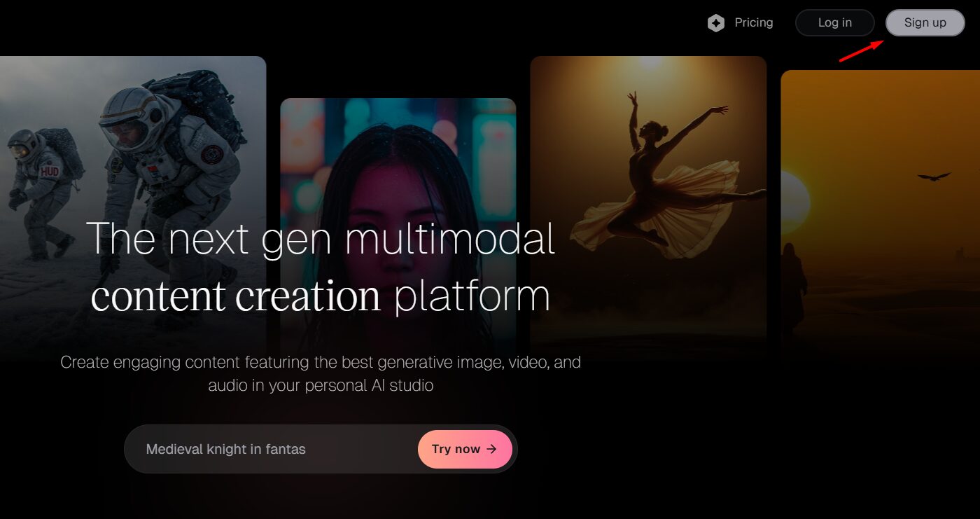Screen dimensions: 980x519
Task: Click the Try now button
Action: (x=465, y=449)
